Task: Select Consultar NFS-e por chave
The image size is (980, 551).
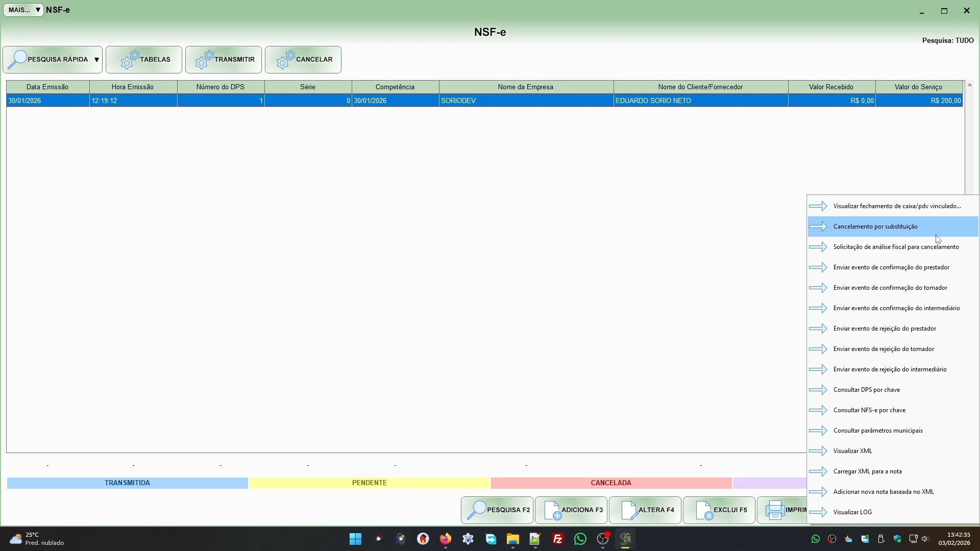Action: coord(869,410)
